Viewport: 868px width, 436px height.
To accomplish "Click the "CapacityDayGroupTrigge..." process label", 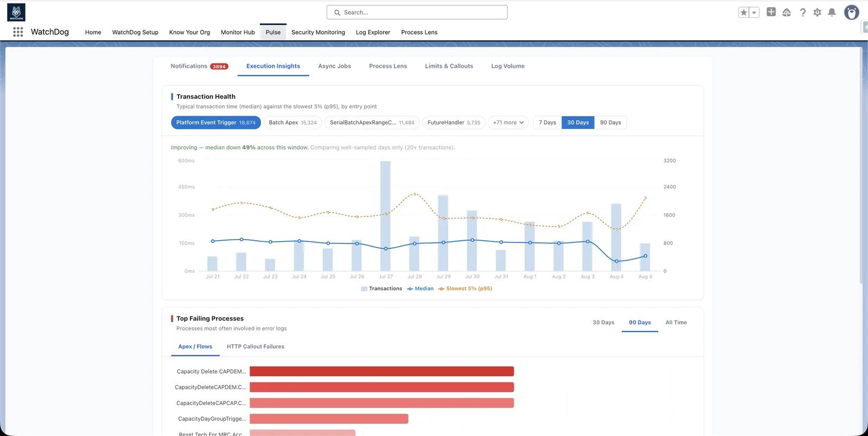I will tap(212, 419).
